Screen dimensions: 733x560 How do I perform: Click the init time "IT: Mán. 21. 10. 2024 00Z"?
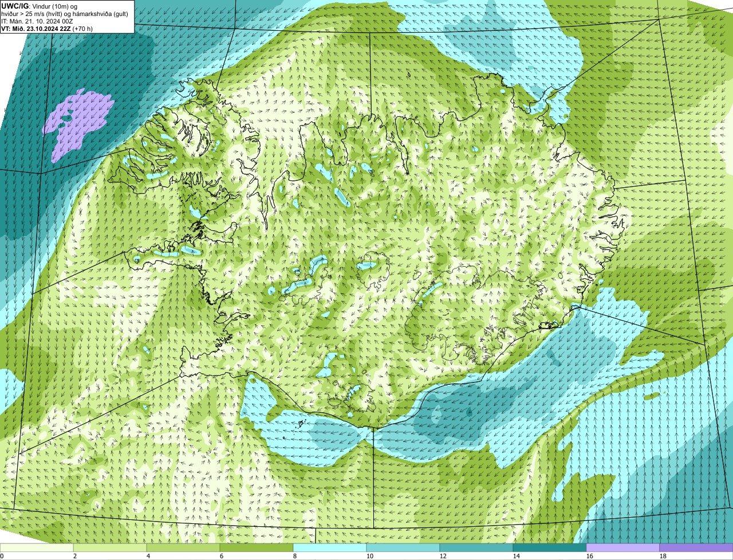37,21
